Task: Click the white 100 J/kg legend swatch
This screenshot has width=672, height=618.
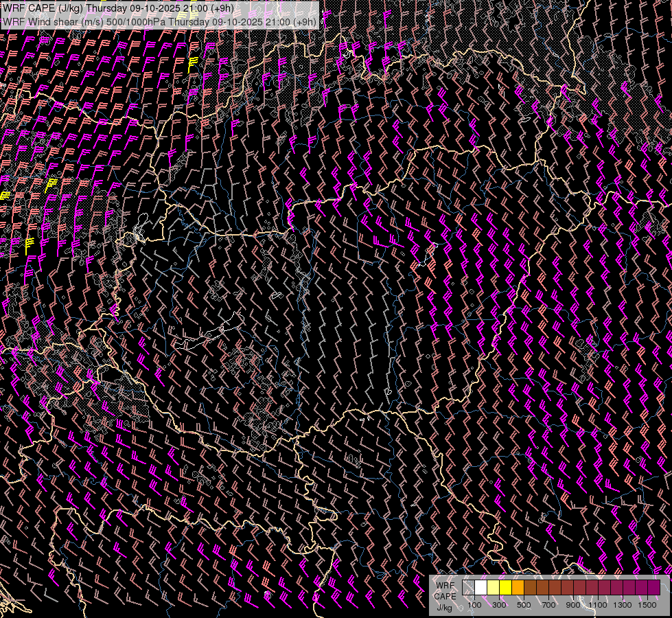Action: pos(480,588)
